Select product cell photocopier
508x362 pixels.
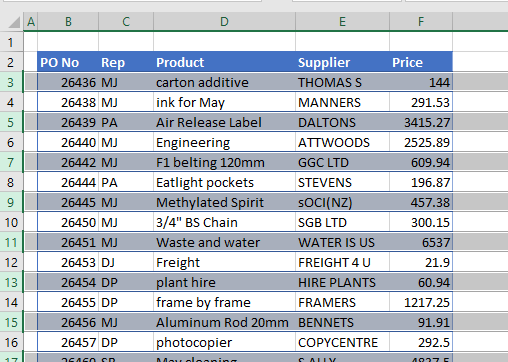[224, 342]
